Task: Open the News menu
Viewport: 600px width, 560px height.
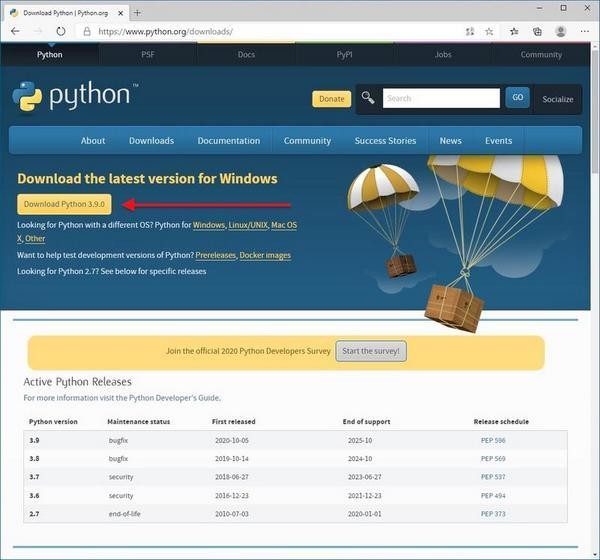Action: coord(450,141)
